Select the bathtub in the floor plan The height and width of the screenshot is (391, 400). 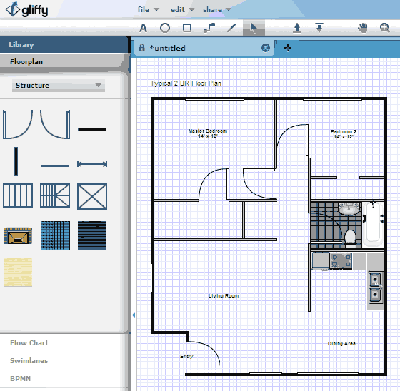click(x=373, y=224)
